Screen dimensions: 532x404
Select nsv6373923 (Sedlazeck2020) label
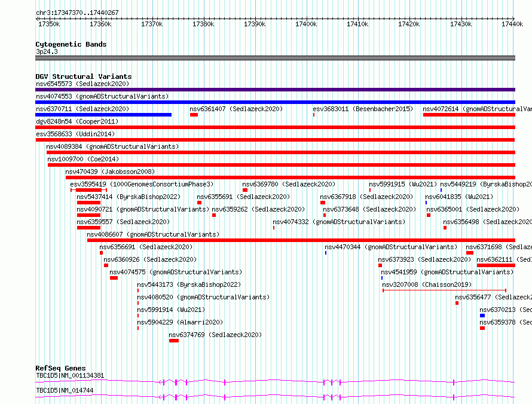pyautogui.click(x=424, y=259)
